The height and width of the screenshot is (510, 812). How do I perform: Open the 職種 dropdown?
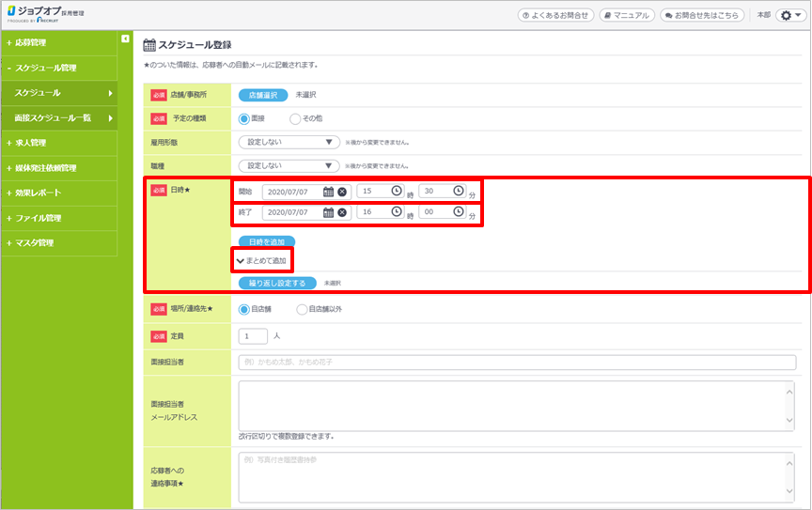(289, 166)
